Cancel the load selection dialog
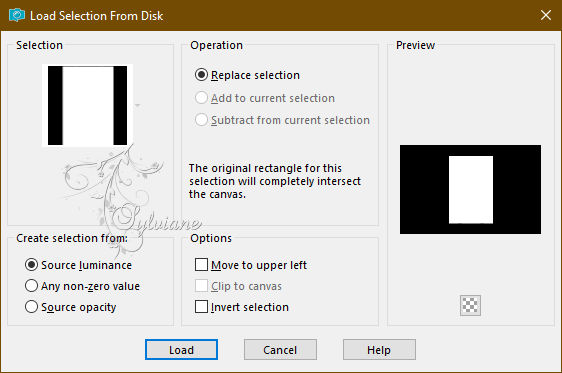This screenshot has height=373, width=562. point(280,349)
